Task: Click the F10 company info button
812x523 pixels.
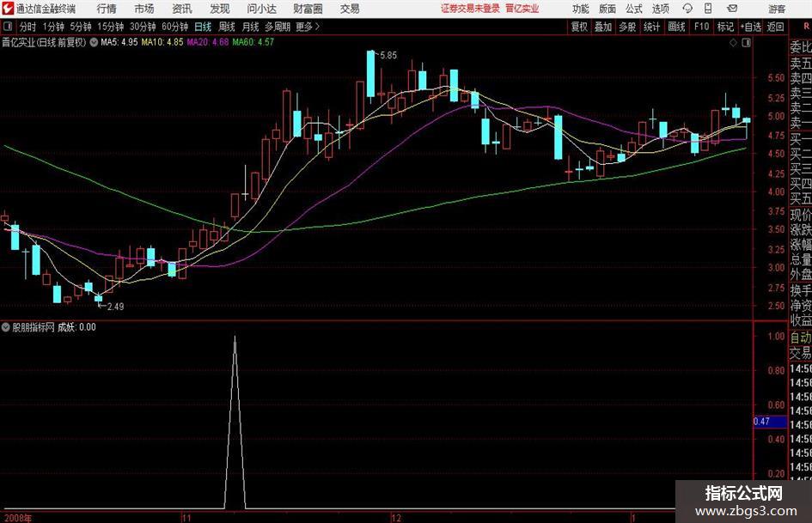Action: click(x=701, y=27)
